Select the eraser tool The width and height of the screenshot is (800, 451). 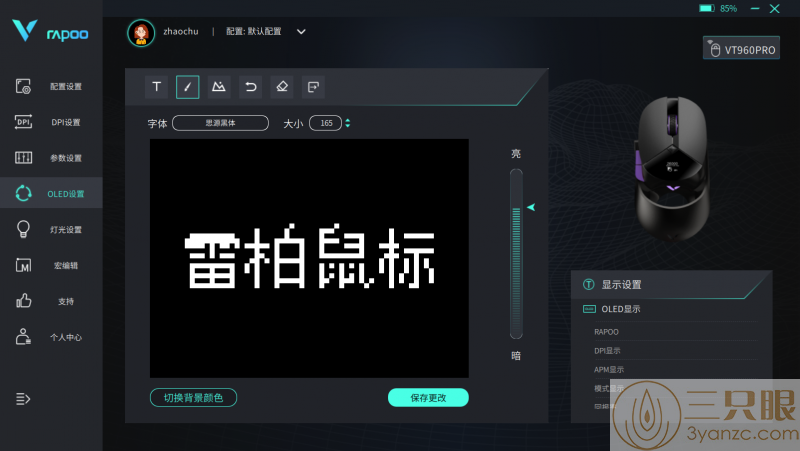(x=282, y=87)
